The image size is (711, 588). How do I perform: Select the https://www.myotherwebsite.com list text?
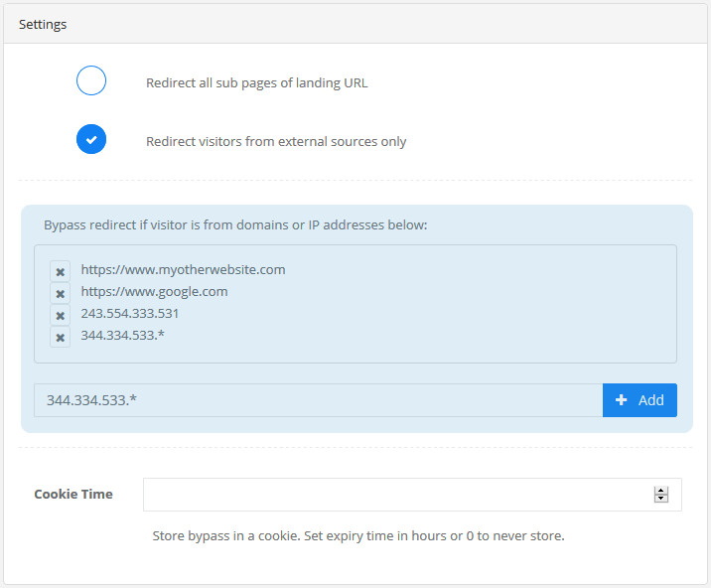point(183,269)
